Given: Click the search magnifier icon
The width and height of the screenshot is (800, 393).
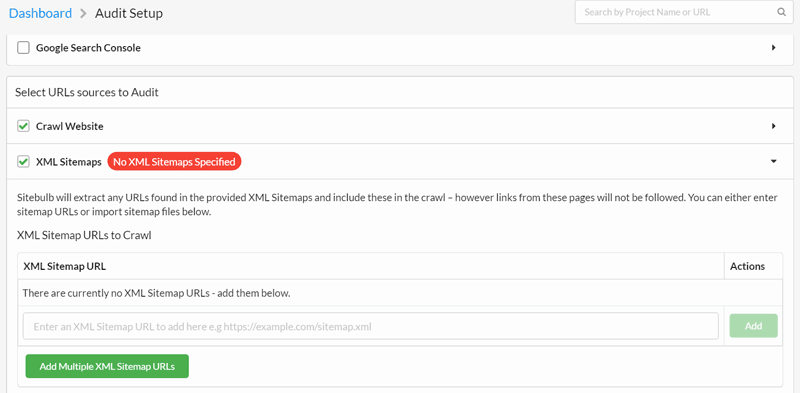Looking at the screenshot, I should [x=781, y=12].
